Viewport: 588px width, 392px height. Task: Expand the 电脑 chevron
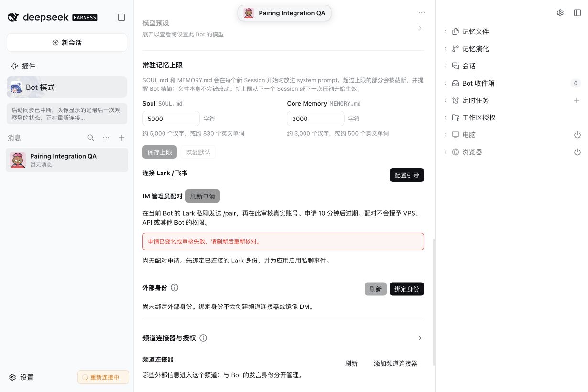[x=446, y=135]
